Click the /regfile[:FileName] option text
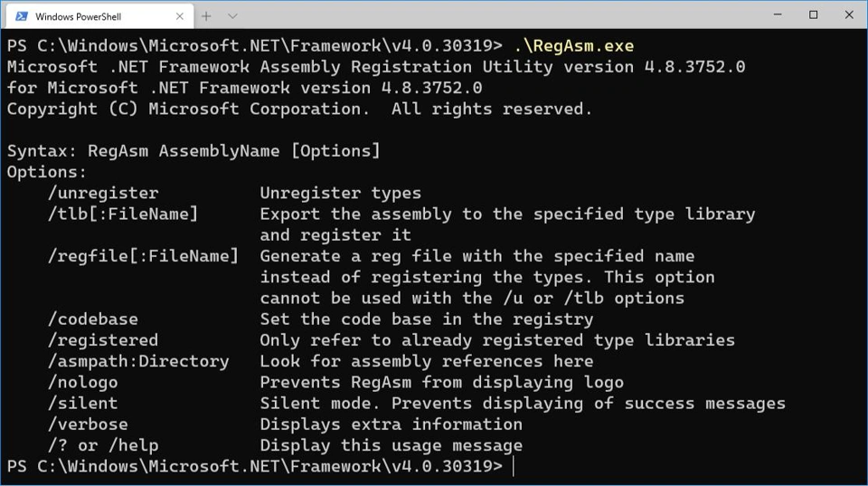868x486 pixels. click(x=143, y=256)
